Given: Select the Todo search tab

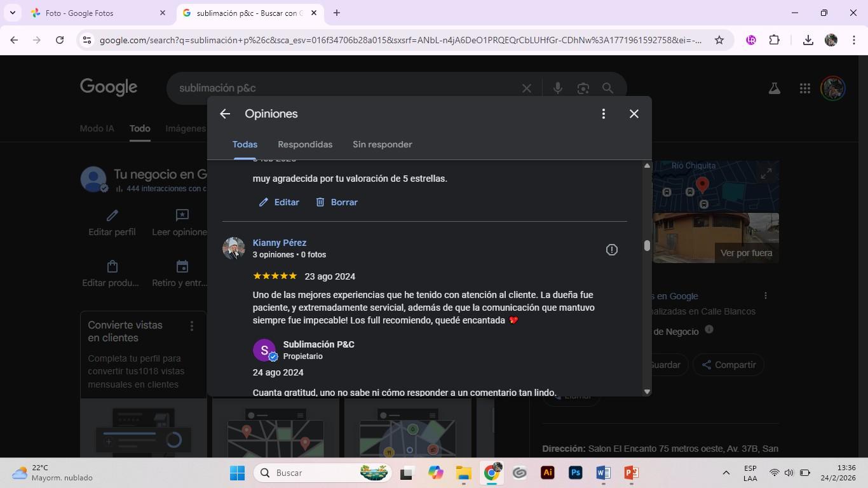Looking at the screenshot, I should (x=140, y=128).
